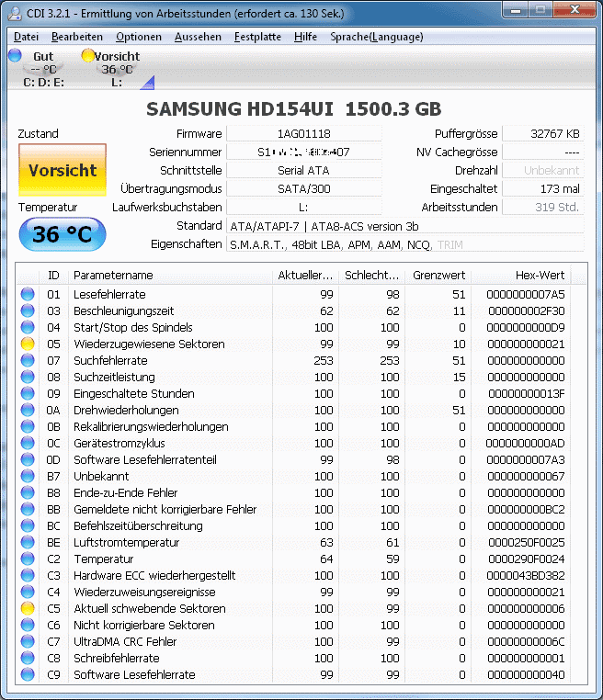
Task: Click status icon for BB Gemeldete nicht korrigierbare Fehler
Action: coord(28,509)
